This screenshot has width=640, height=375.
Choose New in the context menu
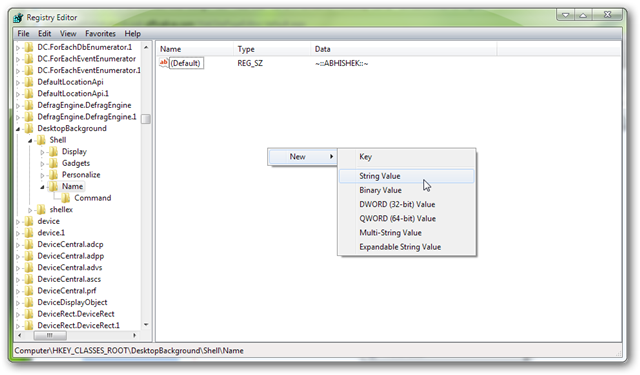(302, 157)
